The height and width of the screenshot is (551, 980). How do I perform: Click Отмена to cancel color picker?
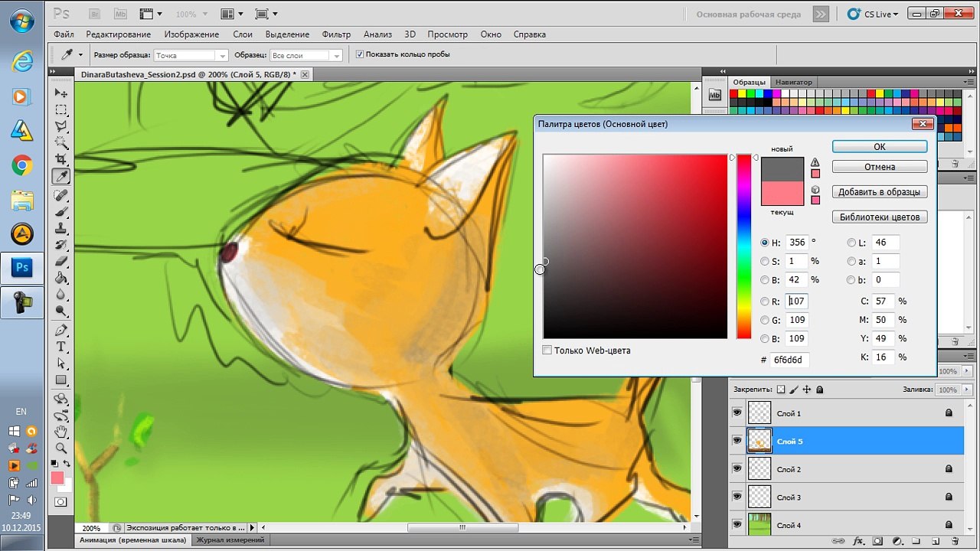pyautogui.click(x=880, y=167)
